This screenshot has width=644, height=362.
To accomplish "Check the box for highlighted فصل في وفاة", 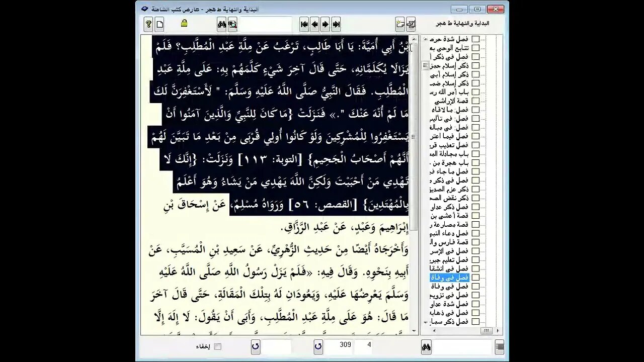I will click(475, 278).
